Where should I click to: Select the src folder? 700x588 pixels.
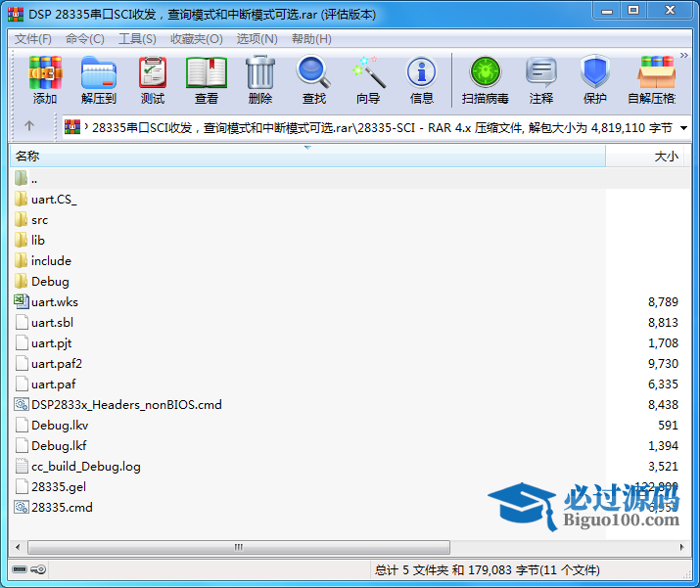[x=39, y=220]
